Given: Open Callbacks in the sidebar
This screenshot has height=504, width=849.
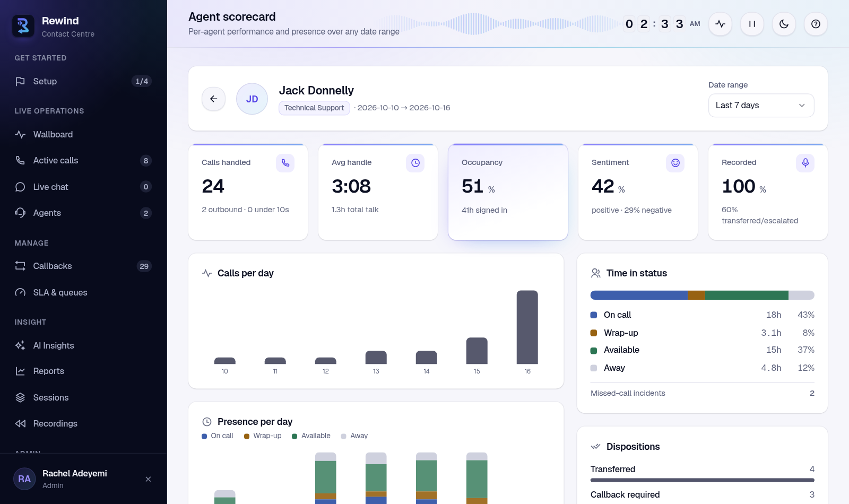Looking at the screenshot, I should pos(83,266).
